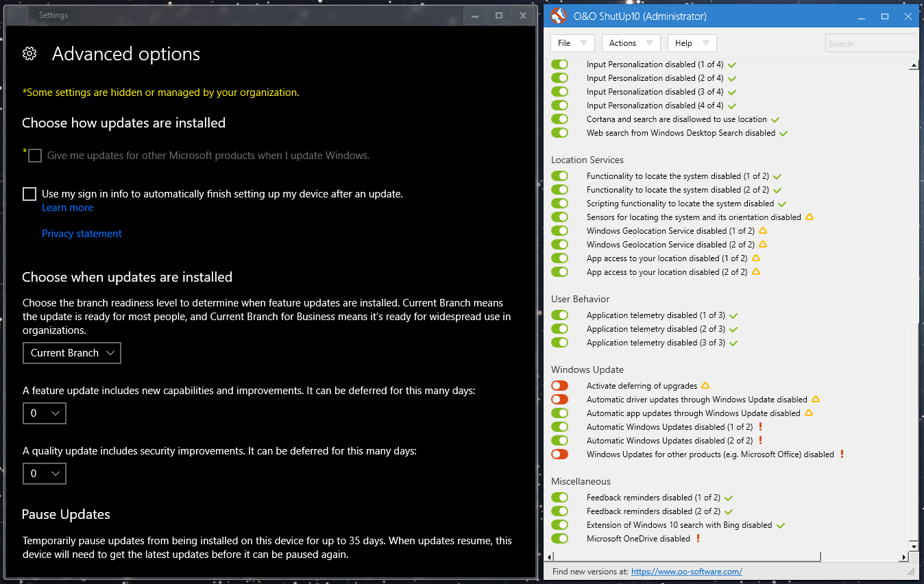The width and height of the screenshot is (924, 584).
Task: Click the Settings gear icon beside Advanced options
Action: coord(29,54)
